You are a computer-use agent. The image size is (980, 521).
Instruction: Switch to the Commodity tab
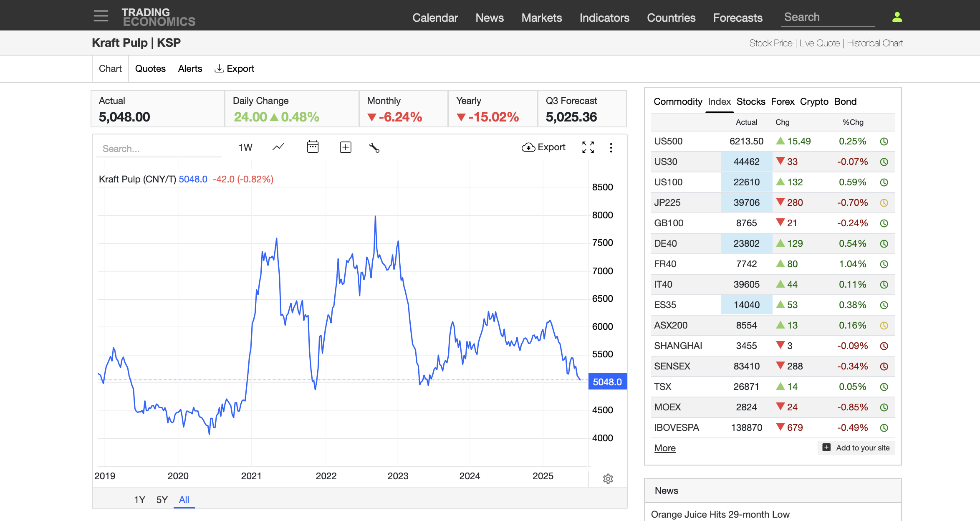(677, 101)
